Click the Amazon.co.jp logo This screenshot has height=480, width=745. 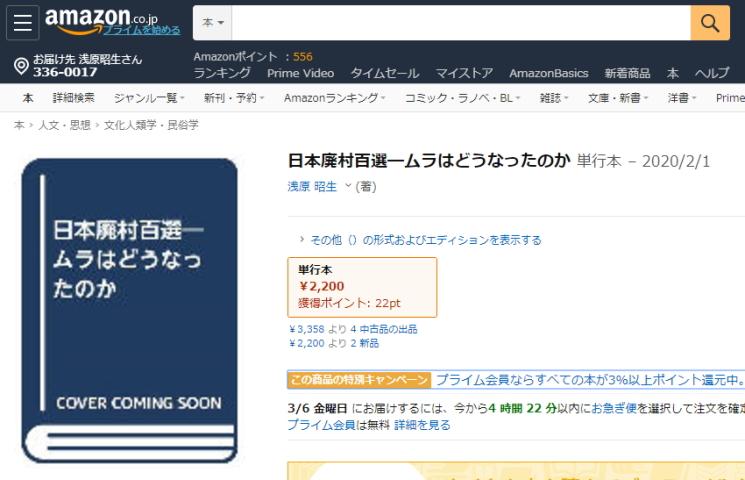[101, 19]
